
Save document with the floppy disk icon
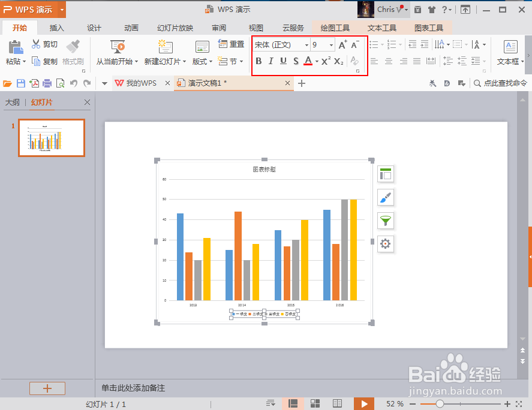click(x=21, y=83)
